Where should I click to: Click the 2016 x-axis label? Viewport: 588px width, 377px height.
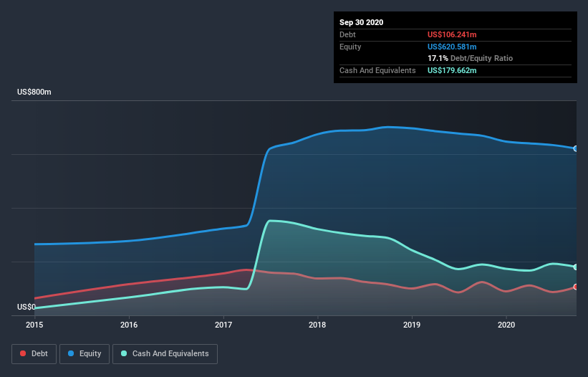click(129, 325)
